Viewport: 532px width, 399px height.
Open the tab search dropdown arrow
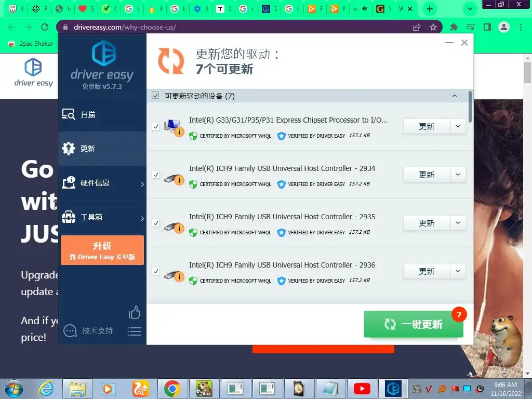click(x=470, y=9)
